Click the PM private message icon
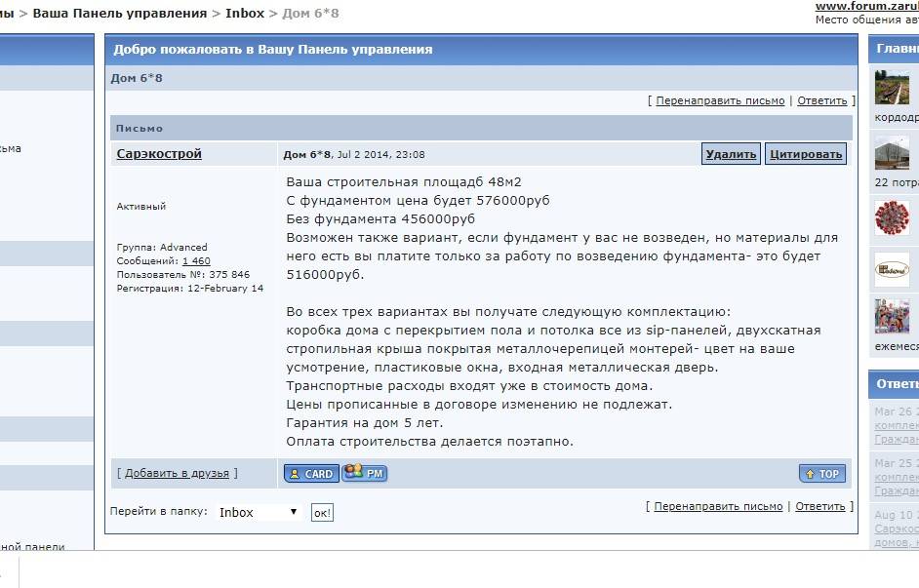Image resolution: width=919 pixels, height=588 pixels. click(x=365, y=473)
